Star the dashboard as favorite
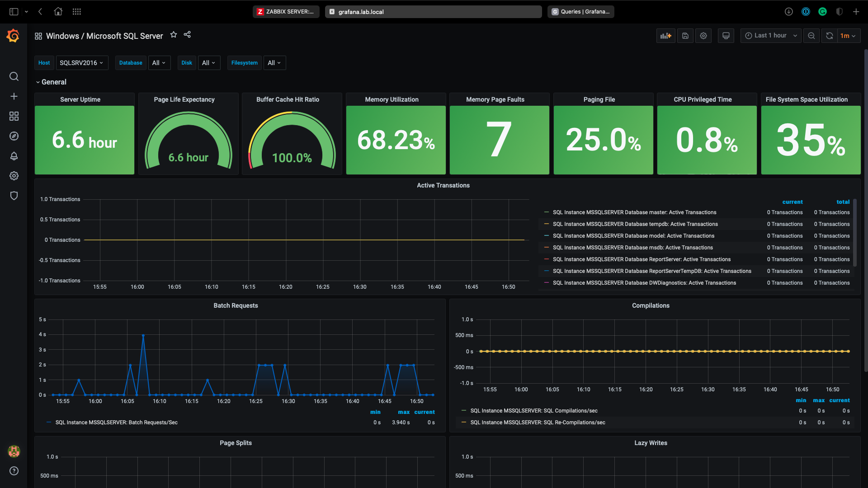 [174, 35]
